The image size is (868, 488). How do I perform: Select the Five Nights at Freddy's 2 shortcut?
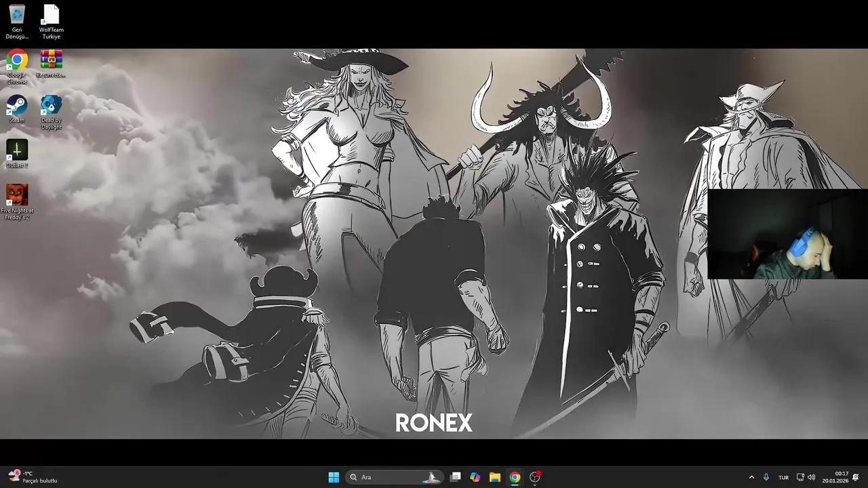(x=17, y=202)
